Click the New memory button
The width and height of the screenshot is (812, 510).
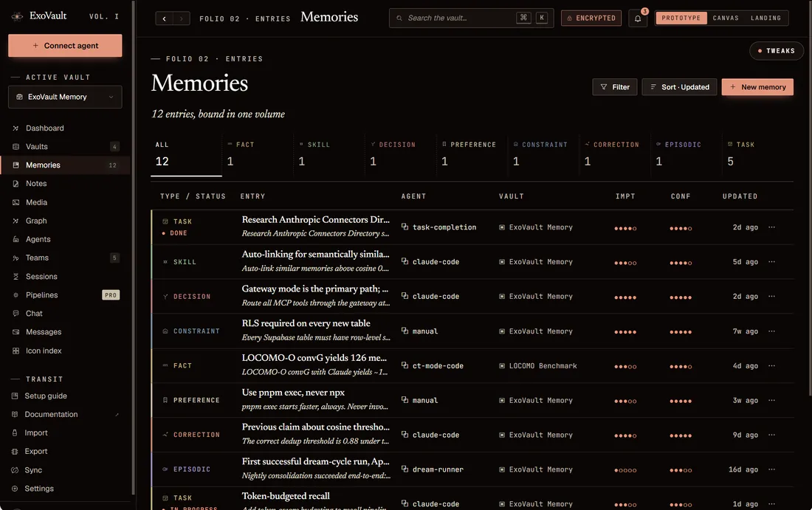click(757, 87)
